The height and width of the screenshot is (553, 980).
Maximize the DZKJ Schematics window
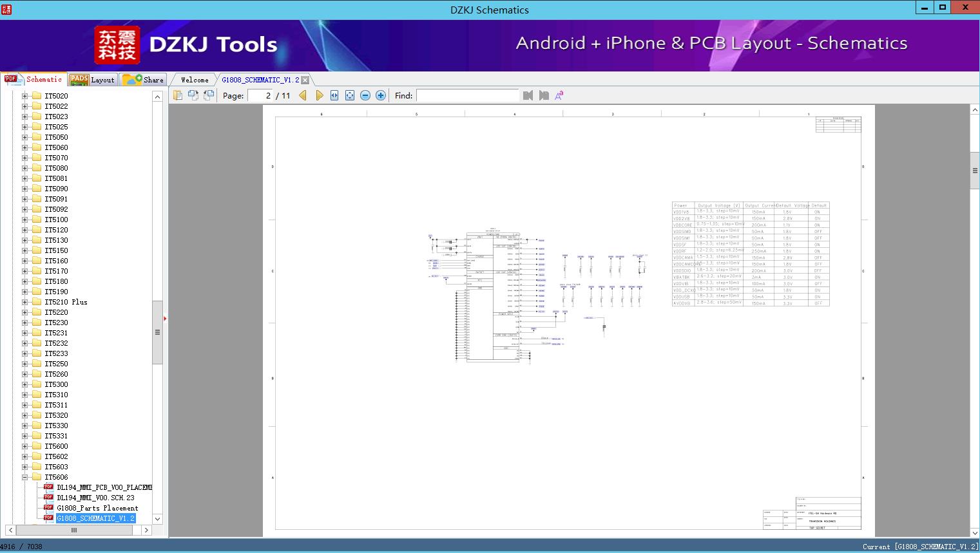(943, 7)
